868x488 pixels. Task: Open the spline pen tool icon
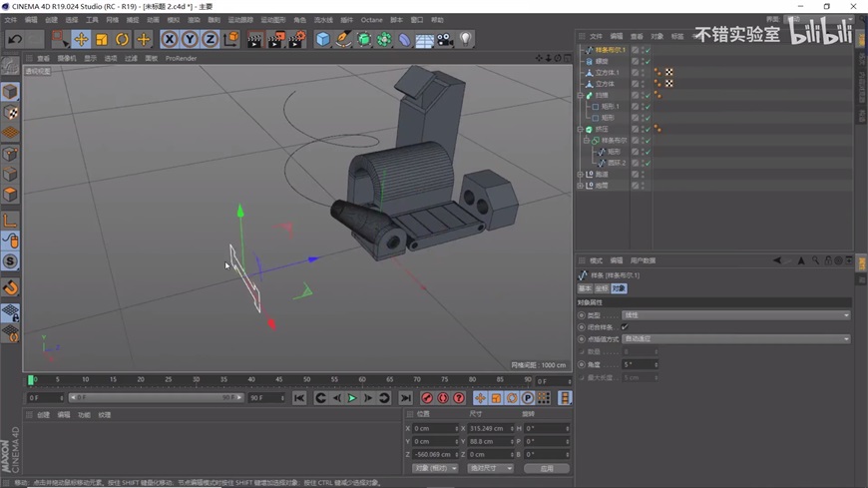(343, 40)
